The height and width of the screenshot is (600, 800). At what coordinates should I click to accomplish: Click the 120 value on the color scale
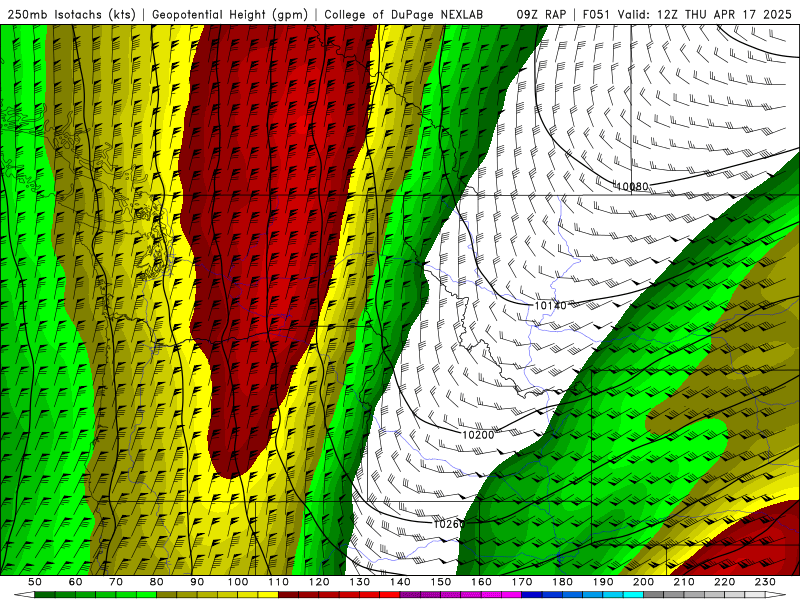319,582
